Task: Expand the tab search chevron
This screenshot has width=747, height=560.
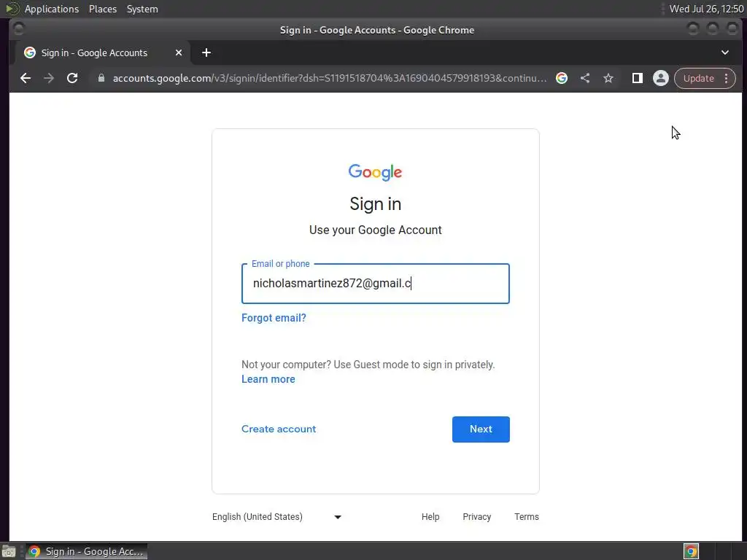Action: pyautogui.click(x=725, y=52)
